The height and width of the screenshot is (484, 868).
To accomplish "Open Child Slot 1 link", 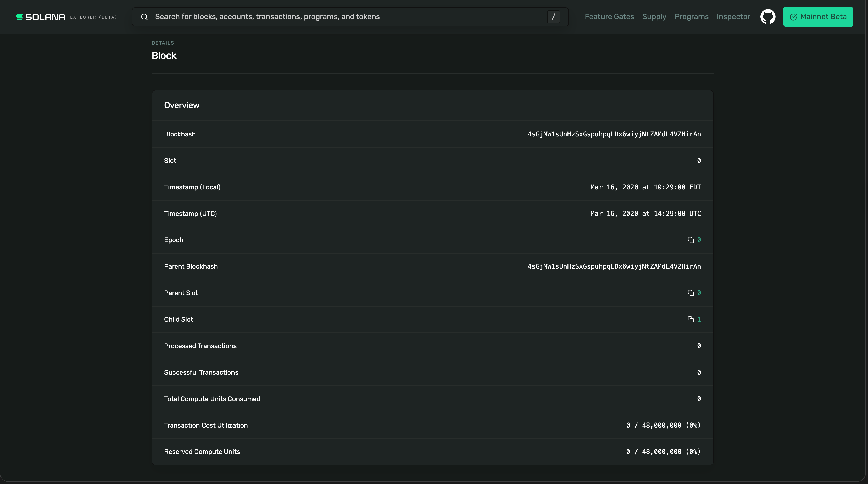I will coord(699,319).
